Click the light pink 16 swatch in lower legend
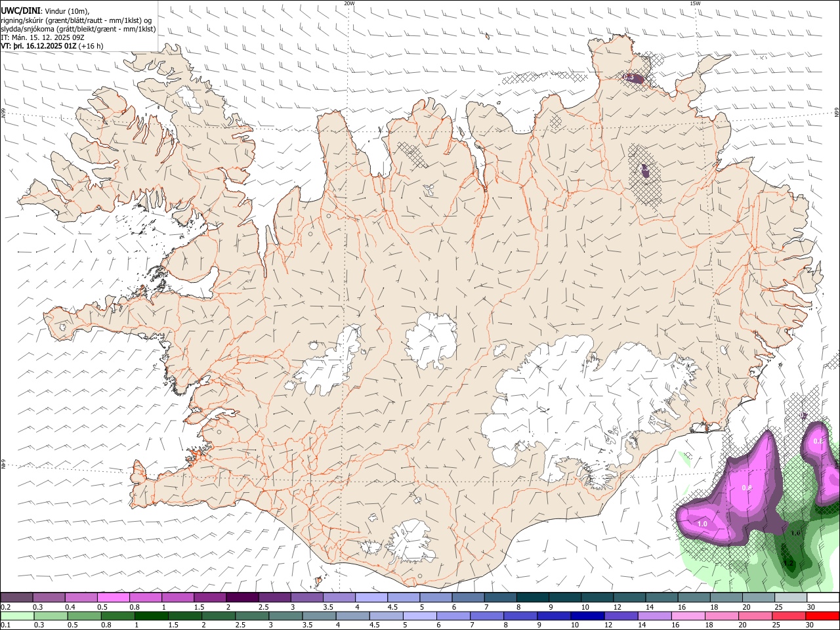The image size is (840, 630). pyautogui.click(x=688, y=616)
